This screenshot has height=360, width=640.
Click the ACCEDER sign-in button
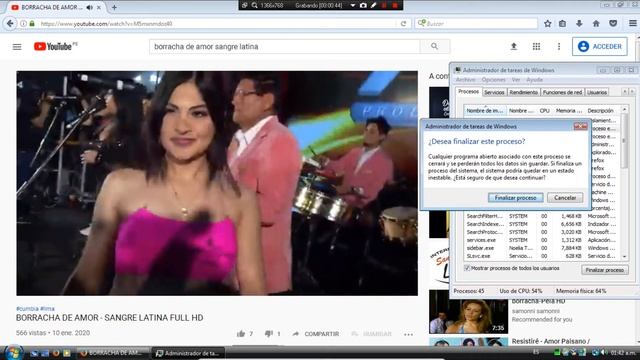tap(600, 47)
